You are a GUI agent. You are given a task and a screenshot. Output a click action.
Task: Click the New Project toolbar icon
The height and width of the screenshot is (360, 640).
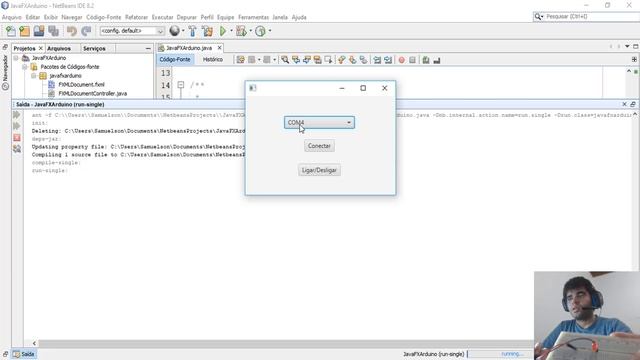coord(24,31)
